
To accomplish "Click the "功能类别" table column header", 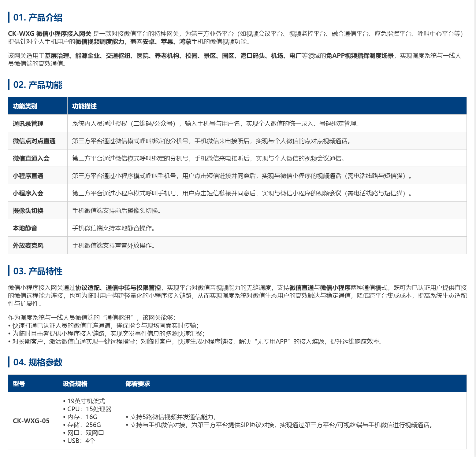I will pos(25,106).
